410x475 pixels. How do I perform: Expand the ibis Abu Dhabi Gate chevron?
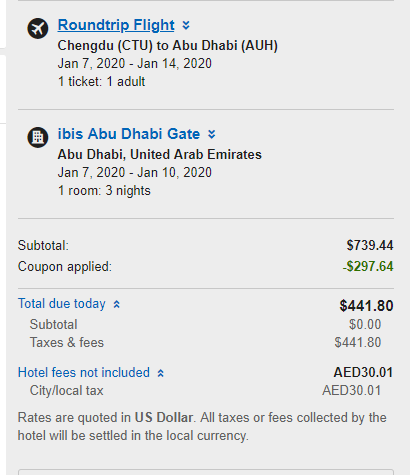pos(212,134)
